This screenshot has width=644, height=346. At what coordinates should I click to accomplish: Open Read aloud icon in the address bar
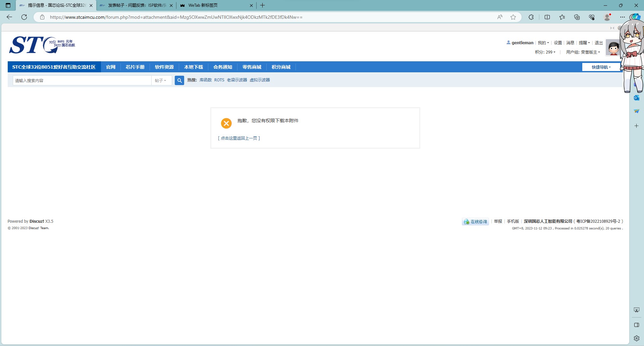coord(500,17)
